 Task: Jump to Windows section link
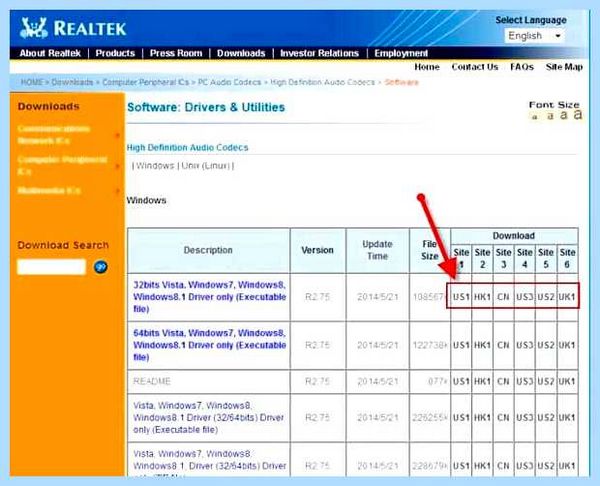coord(155,166)
